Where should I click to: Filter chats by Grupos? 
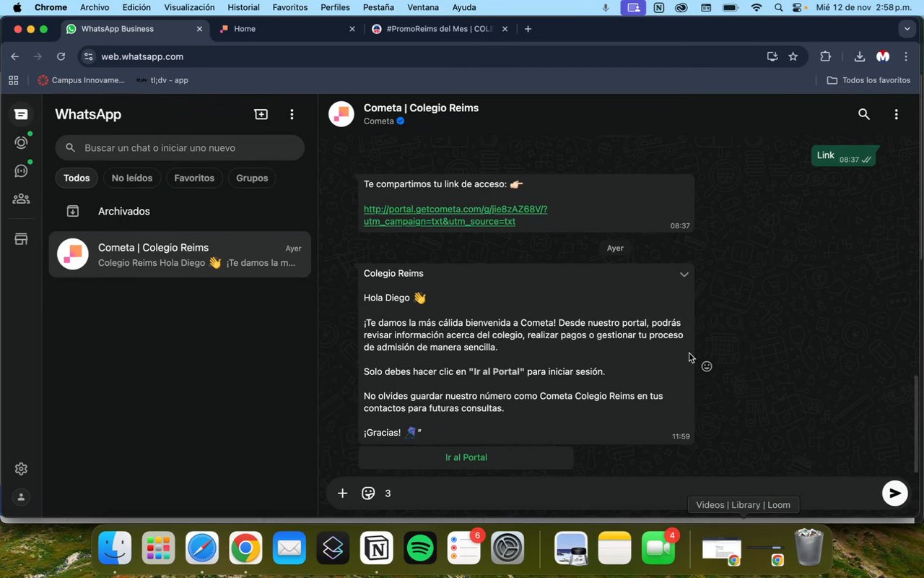252,178
